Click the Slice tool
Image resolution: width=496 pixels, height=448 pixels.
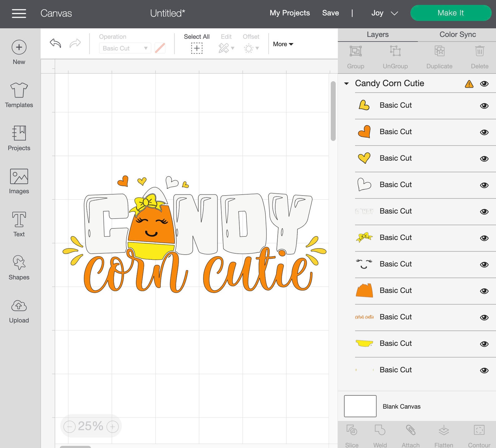pyautogui.click(x=352, y=436)
